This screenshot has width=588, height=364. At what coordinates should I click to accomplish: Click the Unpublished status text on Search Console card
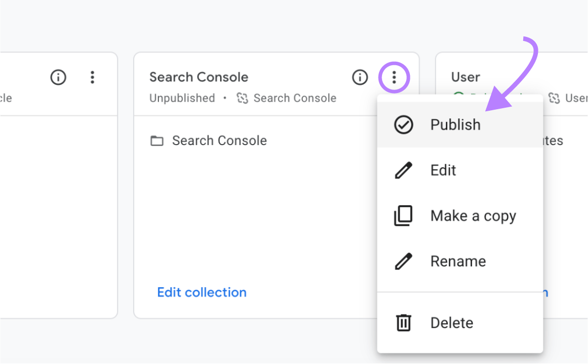point(182,98)
